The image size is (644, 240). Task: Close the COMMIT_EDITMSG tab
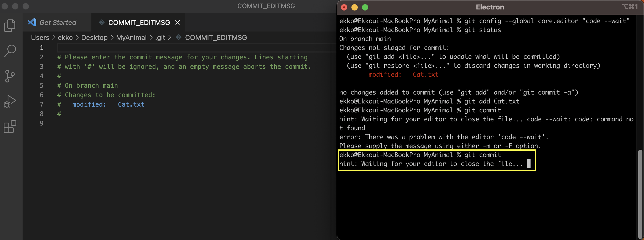coord(178,23)
